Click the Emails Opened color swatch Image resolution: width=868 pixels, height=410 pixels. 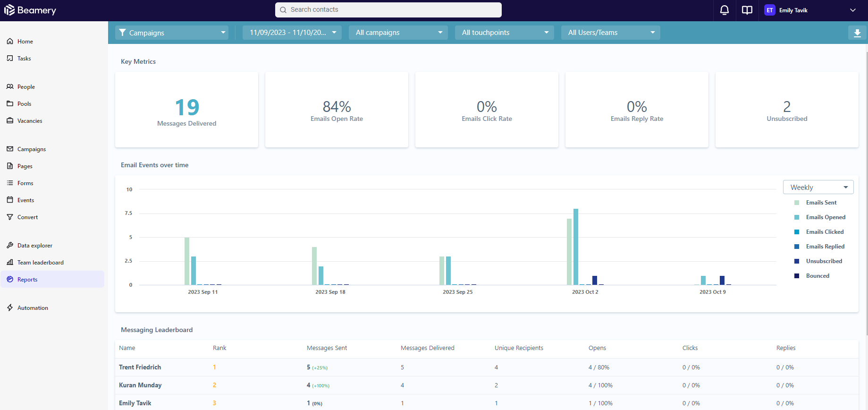click(797, 217)
